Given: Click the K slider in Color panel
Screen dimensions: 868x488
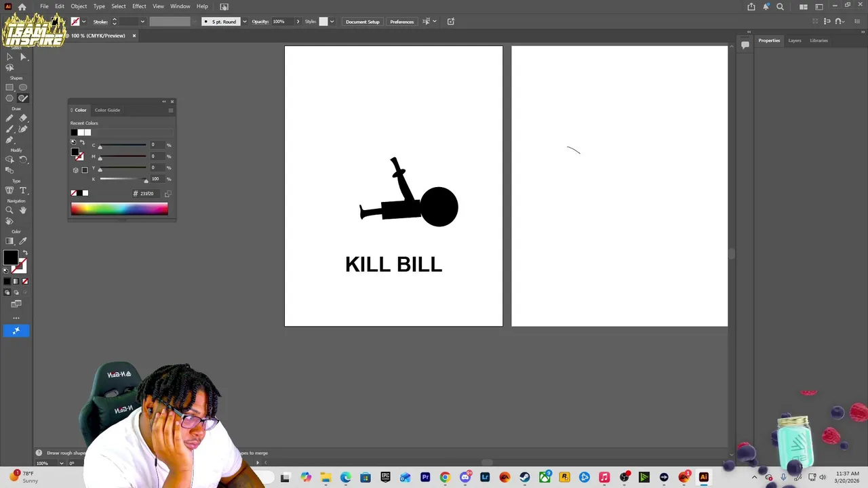Looking at the screenshot, I should click(123, 179).
